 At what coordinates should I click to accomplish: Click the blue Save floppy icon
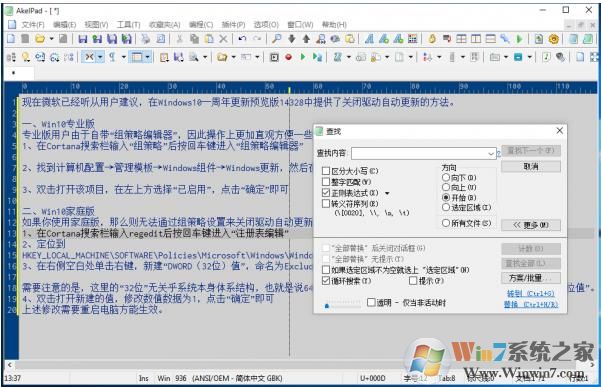(83, 39)
